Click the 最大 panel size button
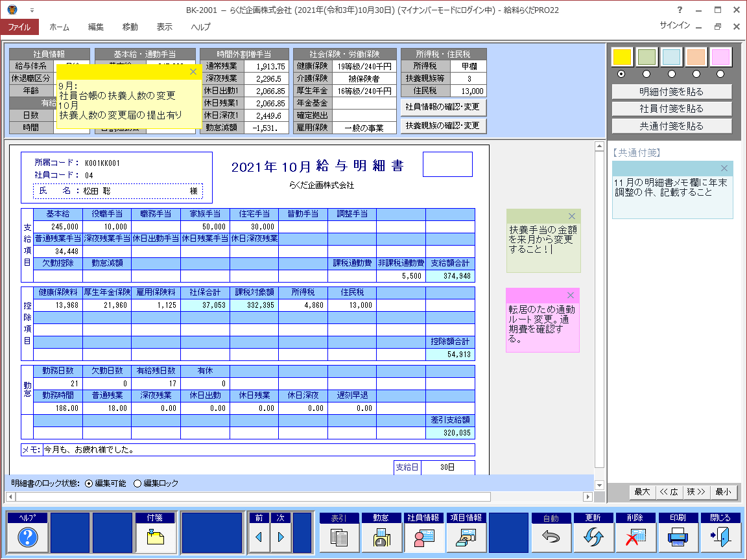 pyautogui.click(x=642, y=492)
